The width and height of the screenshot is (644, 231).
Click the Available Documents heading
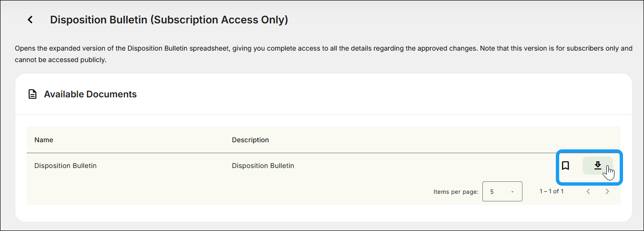pos(91,94)
